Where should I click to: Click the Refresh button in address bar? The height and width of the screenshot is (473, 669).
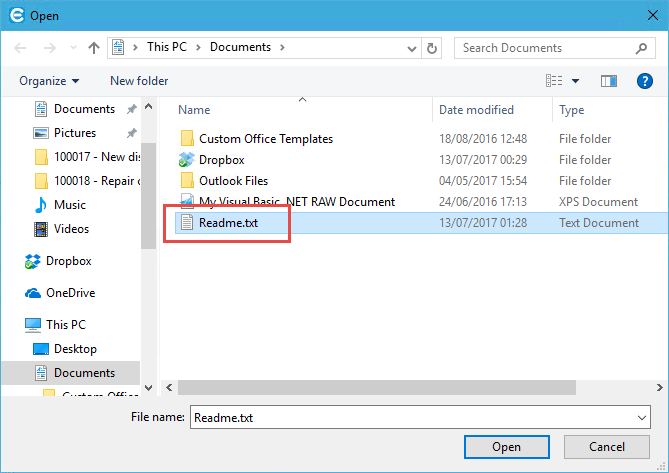point(432,48)
